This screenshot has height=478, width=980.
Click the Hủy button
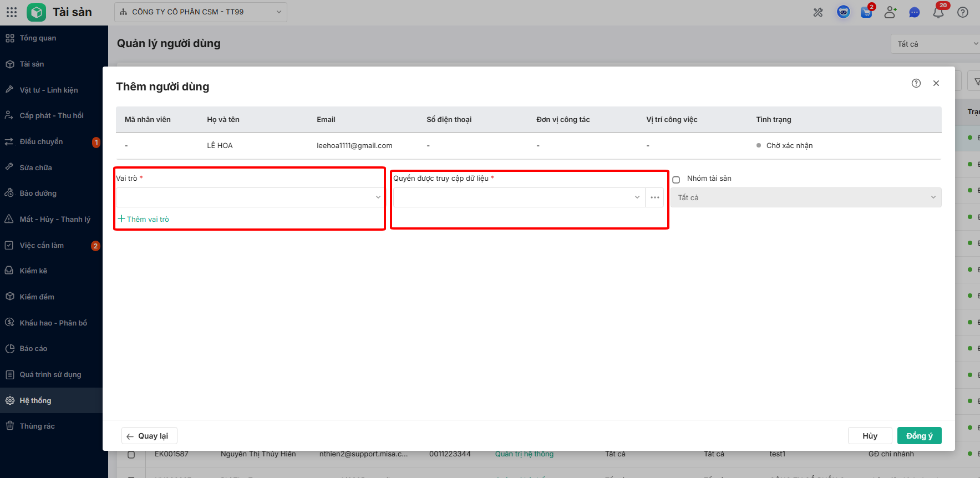tap(870, 436)
